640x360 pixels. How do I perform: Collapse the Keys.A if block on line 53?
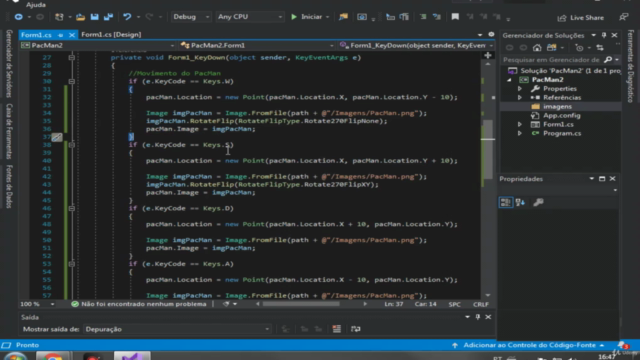(71, 264)
